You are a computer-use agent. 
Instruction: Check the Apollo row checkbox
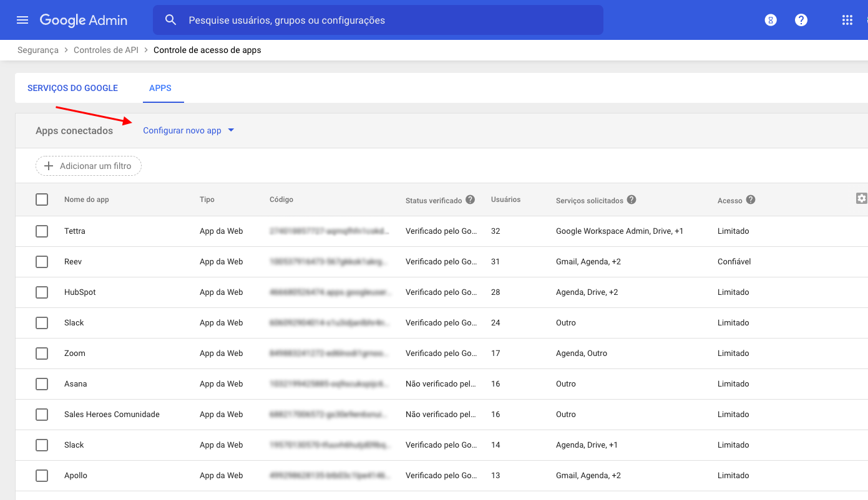pos(42,476)
